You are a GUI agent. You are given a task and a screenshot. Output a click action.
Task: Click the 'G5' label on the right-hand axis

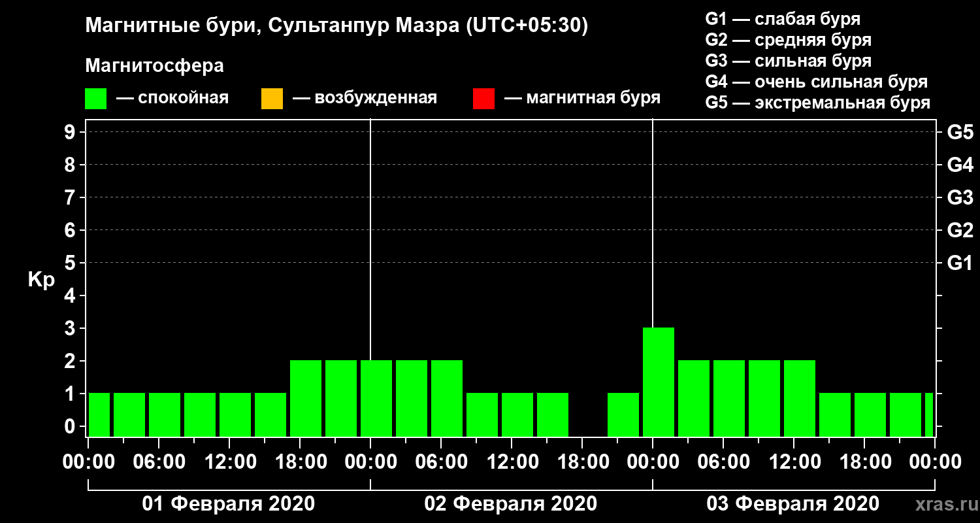tap(960, 132)
